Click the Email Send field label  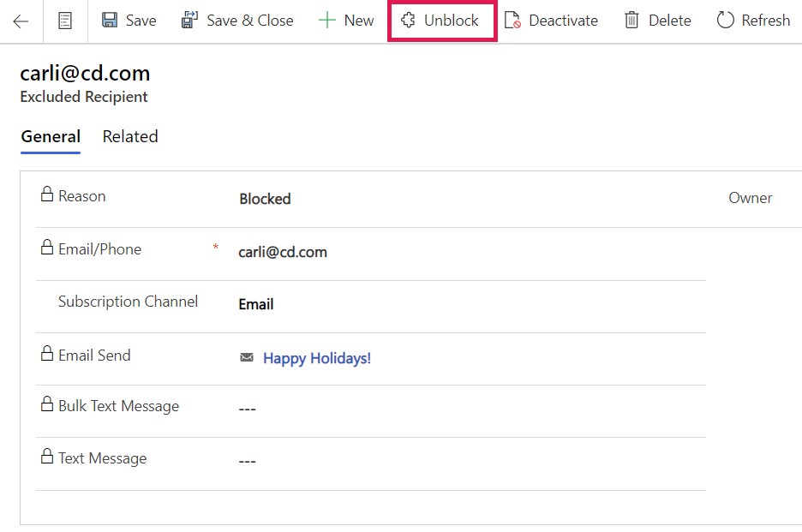[x=94, y=355]
